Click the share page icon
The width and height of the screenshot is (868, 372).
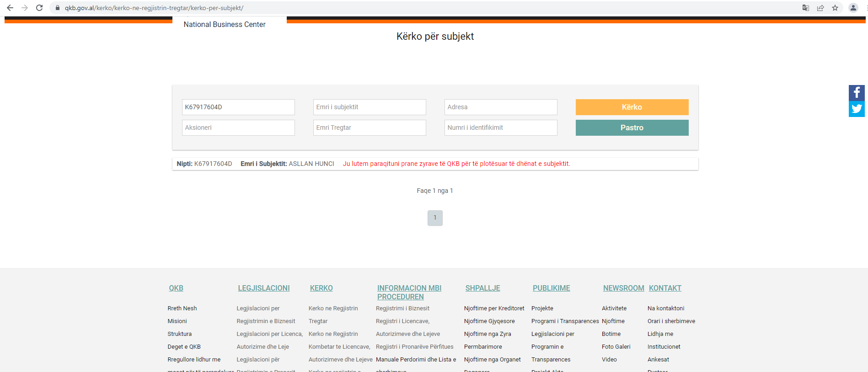point(820,8)
